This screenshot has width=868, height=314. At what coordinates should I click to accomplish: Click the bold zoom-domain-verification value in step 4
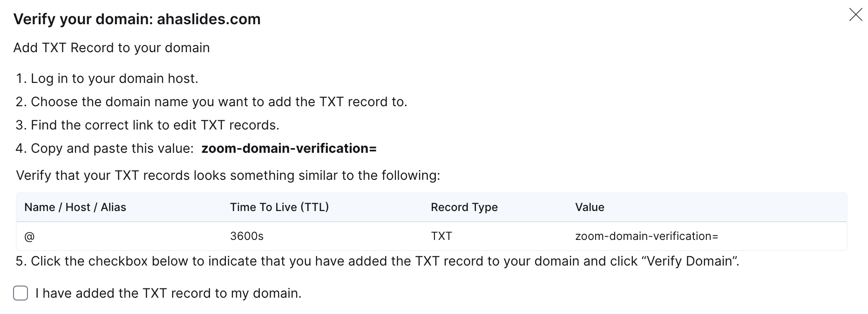tap(289, 148)
